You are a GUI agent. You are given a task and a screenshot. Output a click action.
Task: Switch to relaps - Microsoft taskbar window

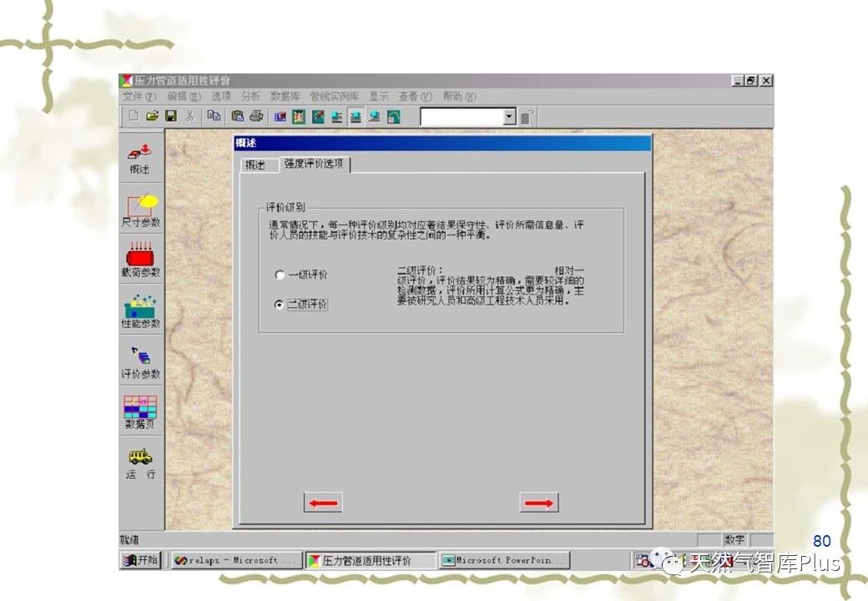point(237,560)
